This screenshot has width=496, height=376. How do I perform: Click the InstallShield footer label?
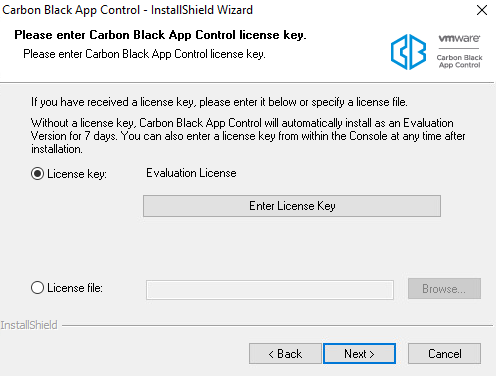(x=29, y=325)
